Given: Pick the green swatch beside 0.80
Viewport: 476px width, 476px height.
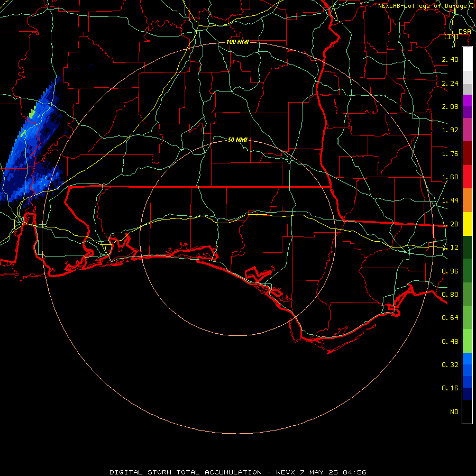Looking at the screenshot, I should pos(467,294).
